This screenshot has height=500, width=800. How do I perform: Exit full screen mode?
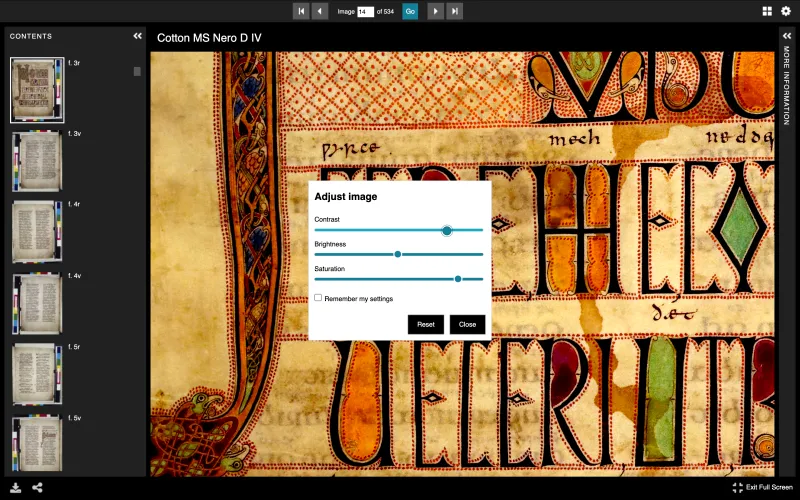[x=762, y=488]
